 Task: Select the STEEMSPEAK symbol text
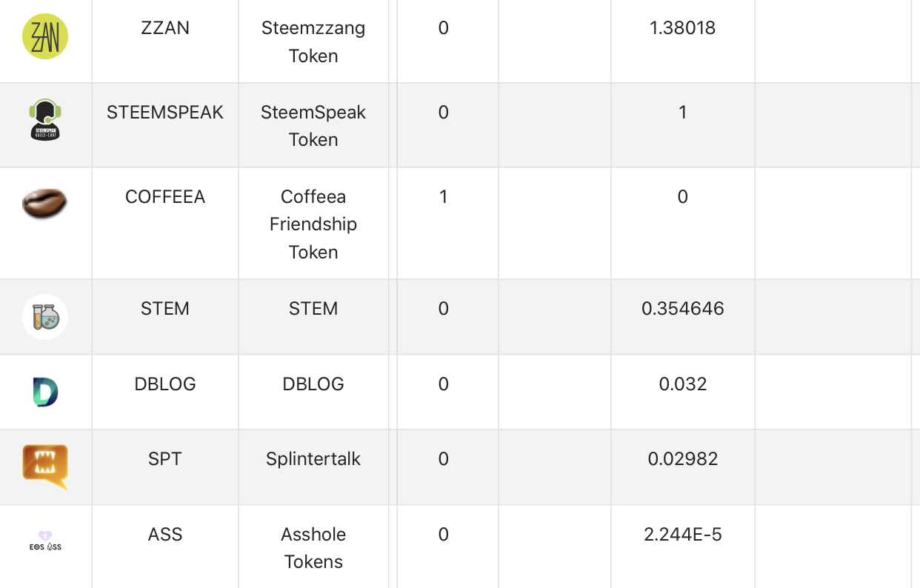coord(165,113)
